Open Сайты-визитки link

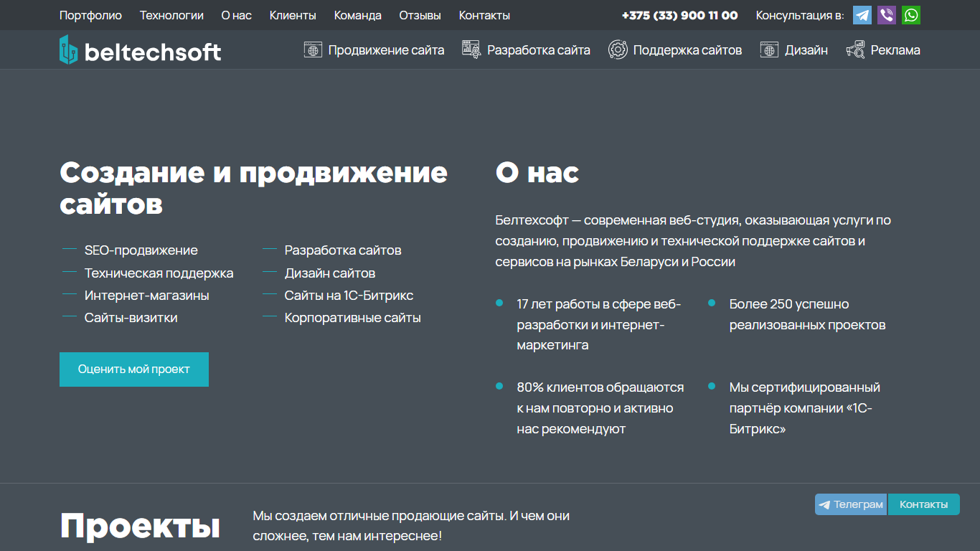[131, 318]
